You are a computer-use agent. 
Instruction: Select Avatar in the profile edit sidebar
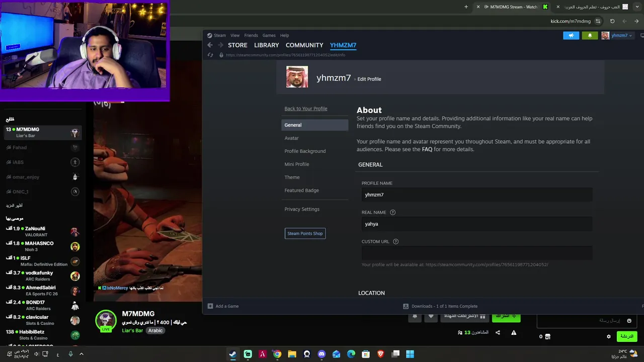(x=291, y=138)
